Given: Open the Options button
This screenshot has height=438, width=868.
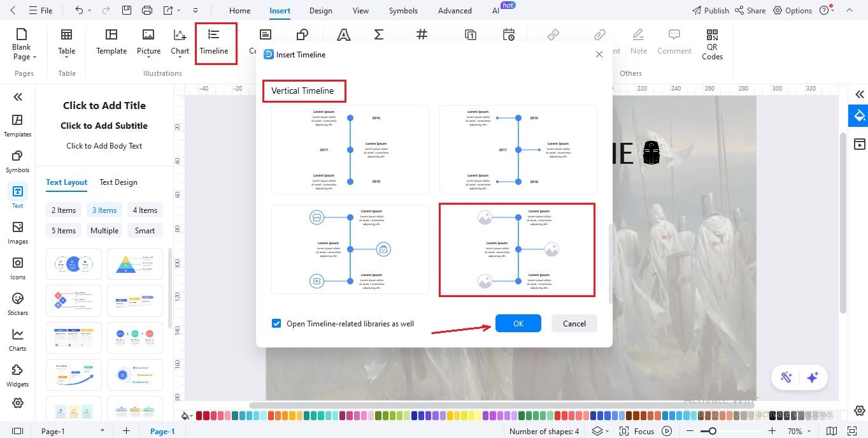Looking at the screenshot, I should pos(792,10).
